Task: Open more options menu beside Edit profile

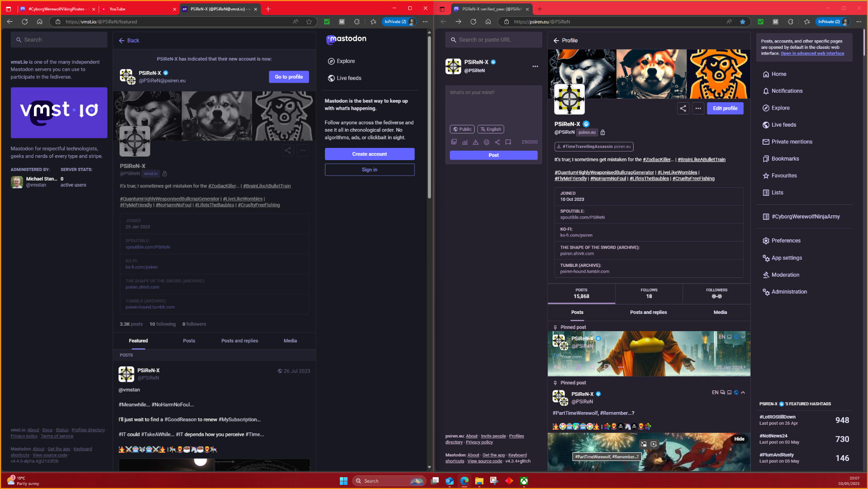Action: click(698, 109)
